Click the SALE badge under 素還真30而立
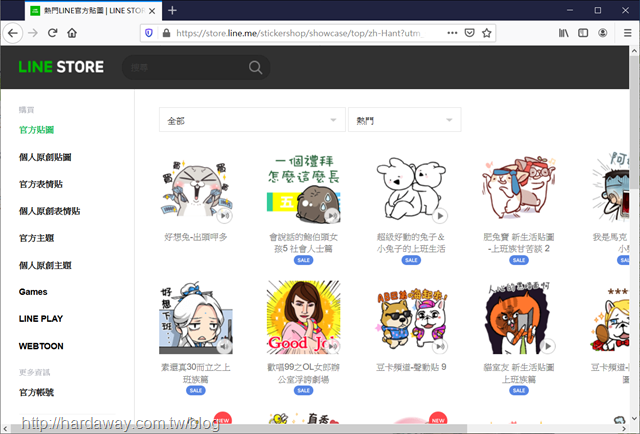The height and width of the screenshot is (434, 640). pos(196,391)
